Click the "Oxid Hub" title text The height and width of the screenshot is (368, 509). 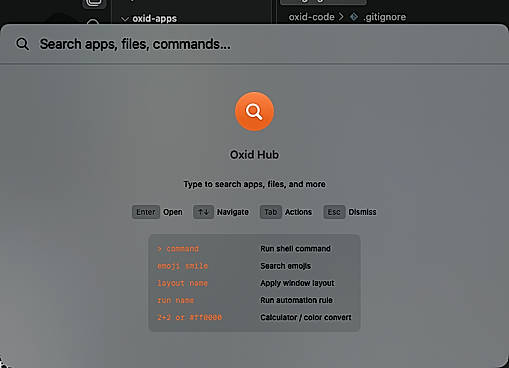pyautogui.click(x=254, y=155)
